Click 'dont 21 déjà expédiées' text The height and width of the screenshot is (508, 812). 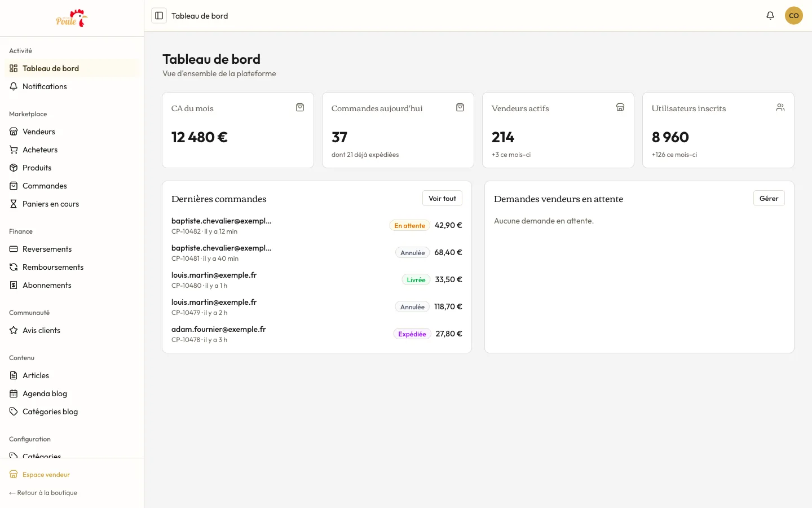coord(365,155)
